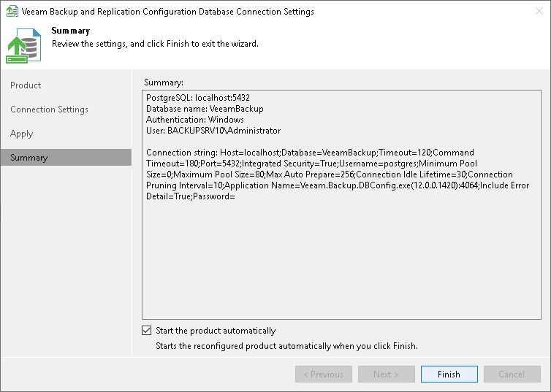
Task: Select the Apply step in sidebar
Action: click(x=22, y=134)
